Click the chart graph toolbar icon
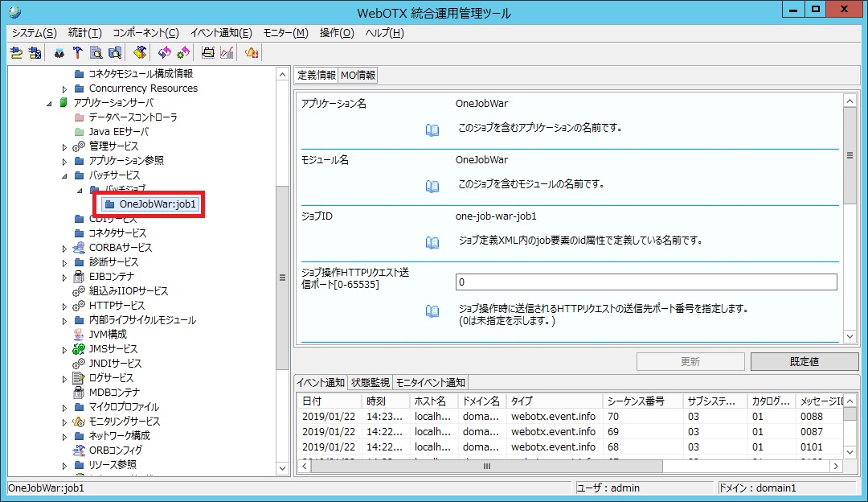The image size is (868, 502). click(x=227, y=53)
